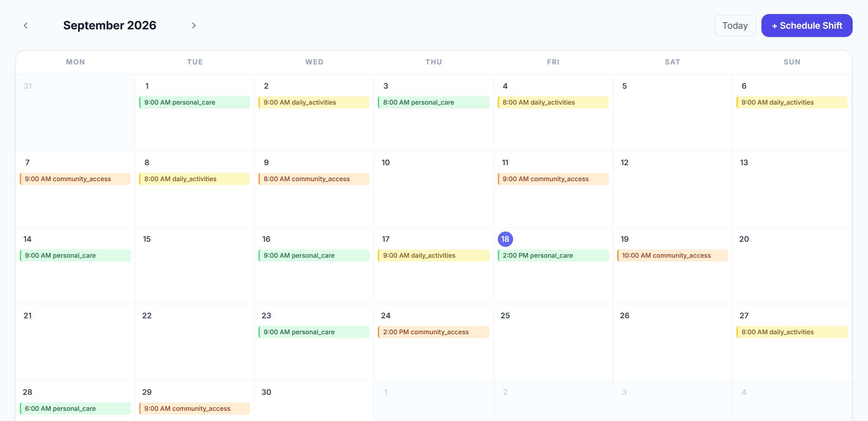This screenshot has height=421, width=868.
Task: Select day 5 in the calendar
Action: pyautogui.click(x=625, y=86)
